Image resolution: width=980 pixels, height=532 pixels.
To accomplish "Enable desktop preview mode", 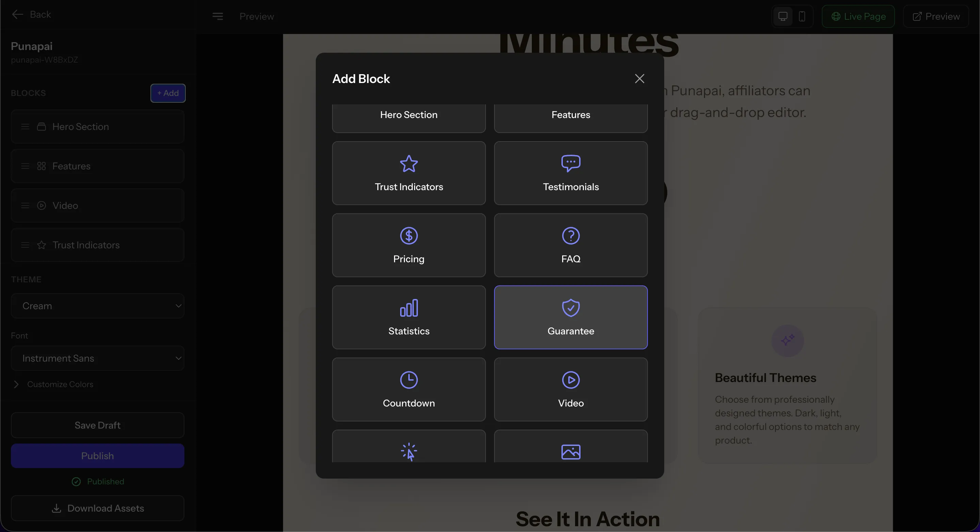I will [x=783, y=16].
